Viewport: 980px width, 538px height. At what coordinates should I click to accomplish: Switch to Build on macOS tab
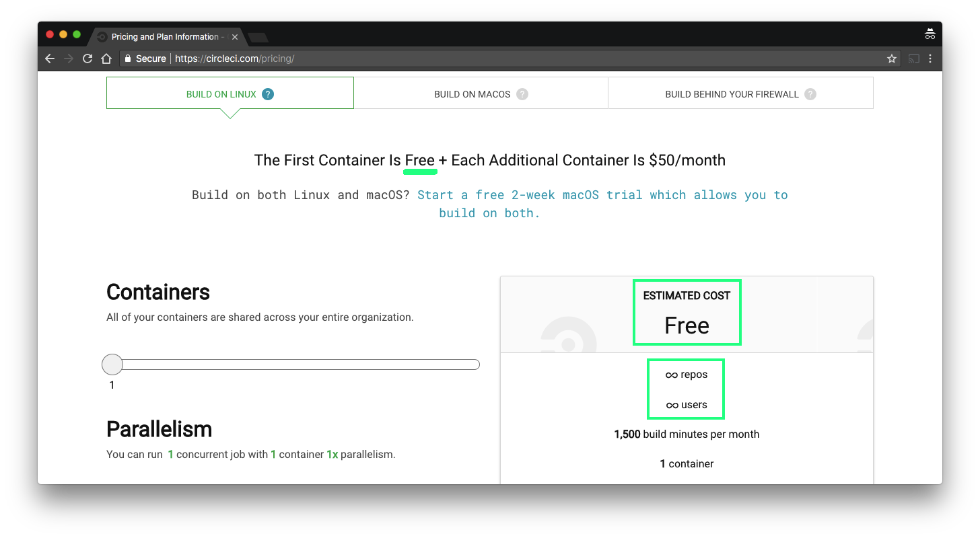pyautogui.click(x=481, y=93)
